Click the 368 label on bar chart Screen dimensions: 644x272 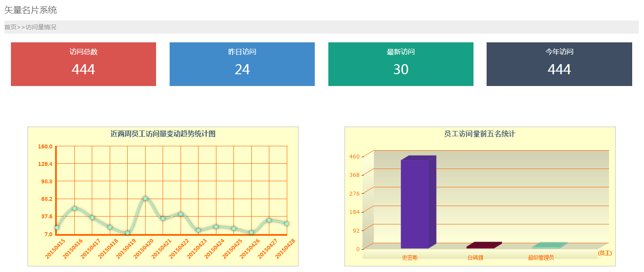pyautogui.click(x=355, y=175)
